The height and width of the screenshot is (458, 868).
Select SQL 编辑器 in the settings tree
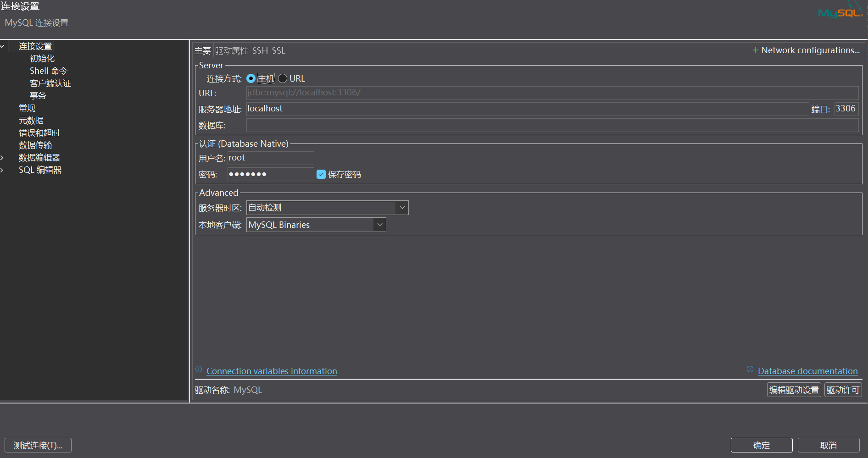40,170
